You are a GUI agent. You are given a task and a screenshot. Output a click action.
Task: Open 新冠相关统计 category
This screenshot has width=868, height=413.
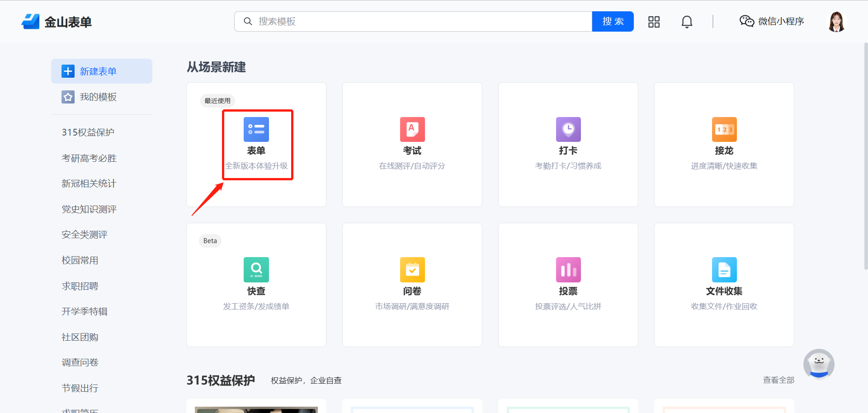tap(89, 183)
